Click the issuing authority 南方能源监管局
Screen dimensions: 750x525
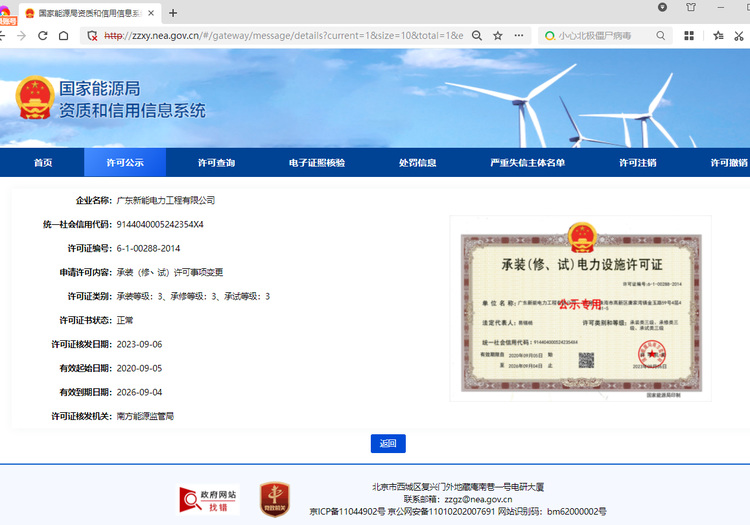tap(145, 416)
